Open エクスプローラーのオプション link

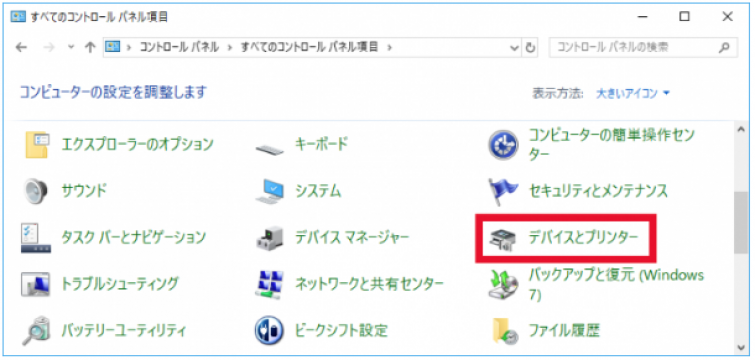[137, 144]
